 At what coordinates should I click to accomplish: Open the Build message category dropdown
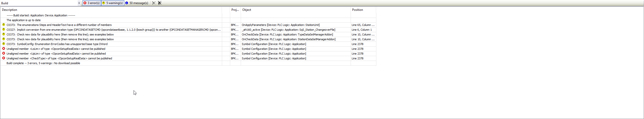(x=79, y=3)
